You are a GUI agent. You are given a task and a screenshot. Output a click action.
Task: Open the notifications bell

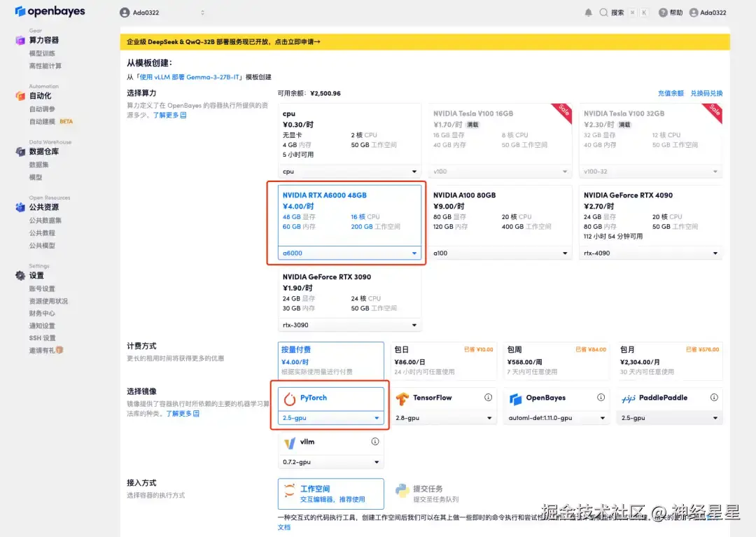(x=588, y=13)
